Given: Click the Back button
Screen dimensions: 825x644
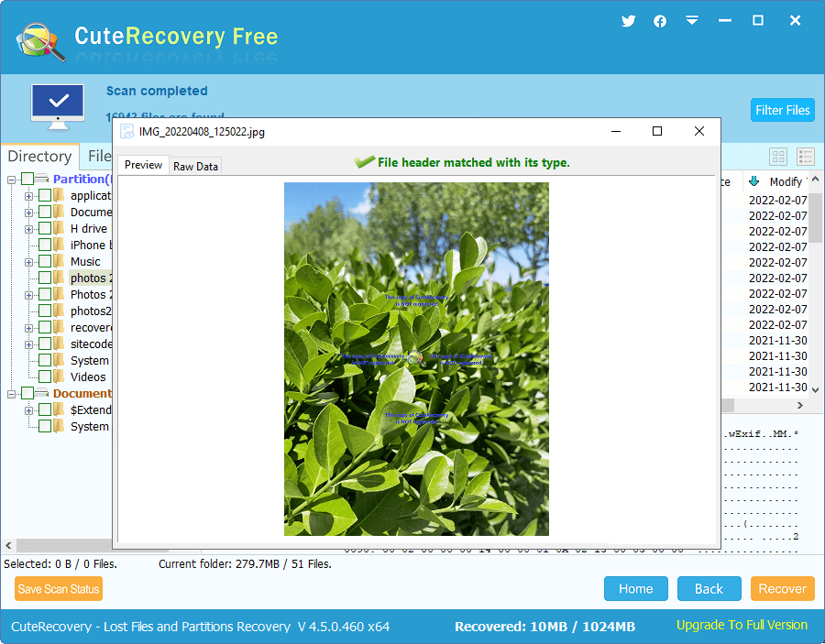Looking at the screenshot, I should pos(709,589).
